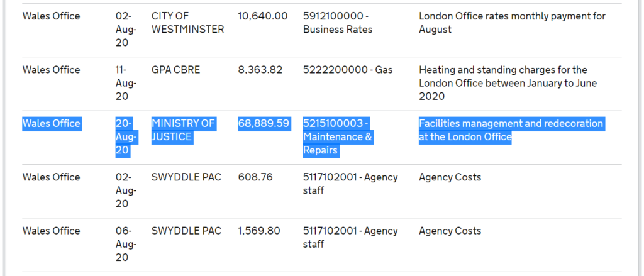Click the 8,363.82 amount value
This screenshot has width=644, height=276.
click(x=260, y=70)
